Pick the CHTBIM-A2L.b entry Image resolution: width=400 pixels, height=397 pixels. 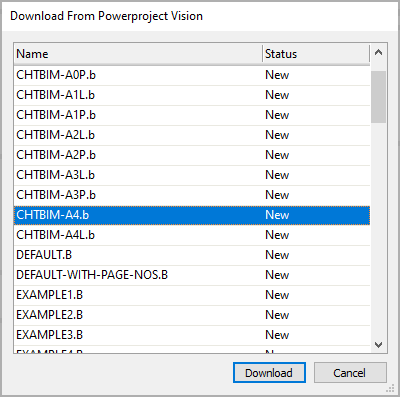[x=192, y=135]
